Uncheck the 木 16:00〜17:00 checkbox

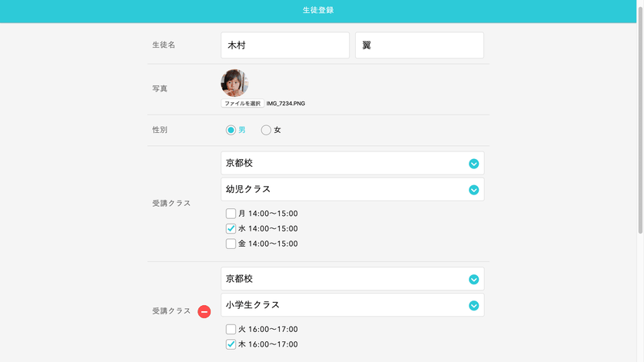(231, 344)
